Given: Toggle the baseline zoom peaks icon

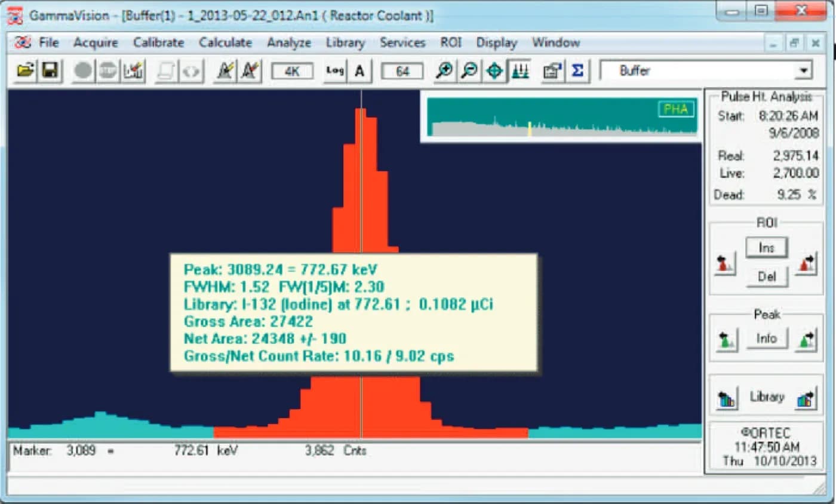Looking at the screenshot, I should tap(520, 71).
